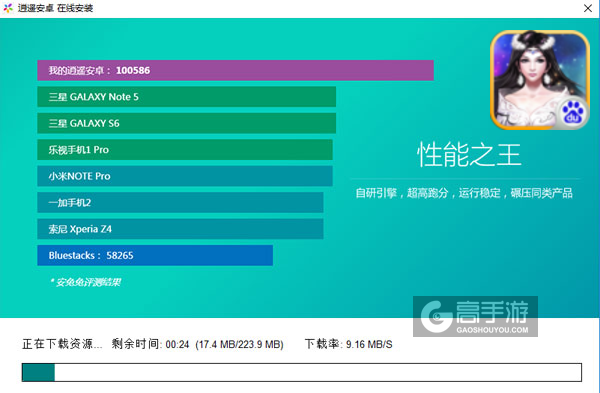Click the download progress bar
This screenshot has width=600, height=393.
coord(302,372)
